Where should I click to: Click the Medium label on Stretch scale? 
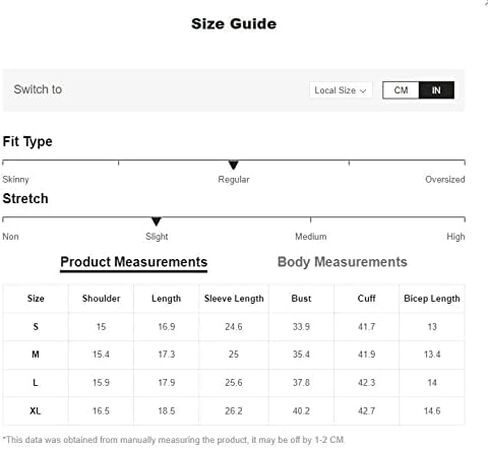[x=311, y=237]
